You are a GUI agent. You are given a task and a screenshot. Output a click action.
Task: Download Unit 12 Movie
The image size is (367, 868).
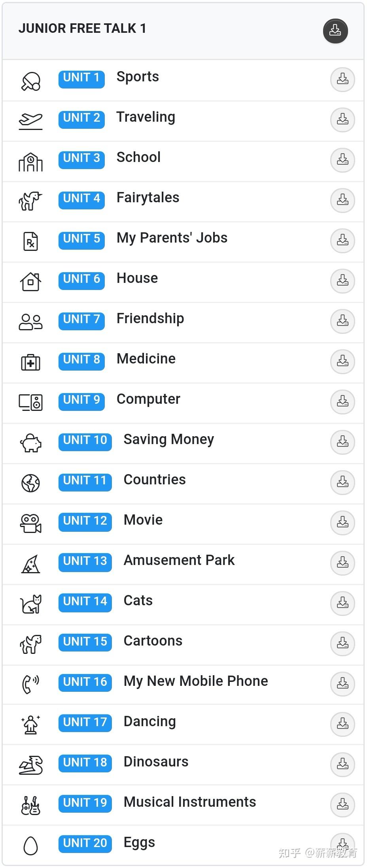point(342,523)
